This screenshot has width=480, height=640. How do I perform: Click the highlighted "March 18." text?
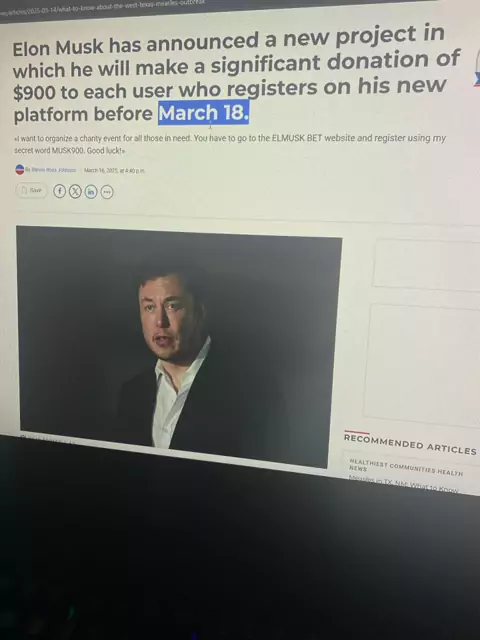click(204, 113)
